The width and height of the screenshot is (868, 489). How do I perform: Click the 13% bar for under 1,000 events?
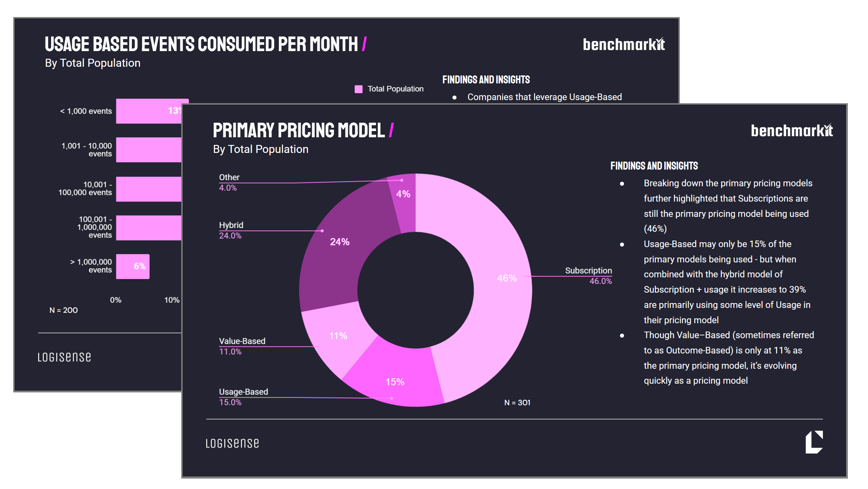click(149, 111)
